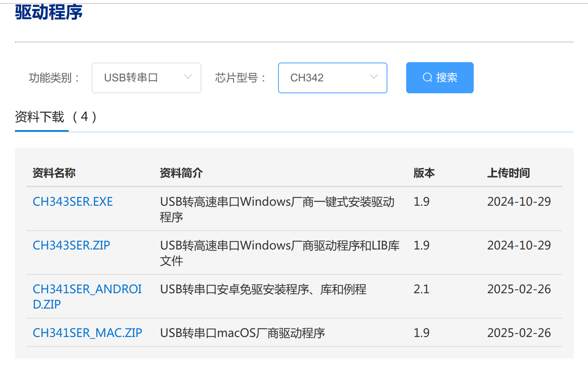Click the 版本 column header
The height and width of the screenshot is (370, 588).
[424, 173]
